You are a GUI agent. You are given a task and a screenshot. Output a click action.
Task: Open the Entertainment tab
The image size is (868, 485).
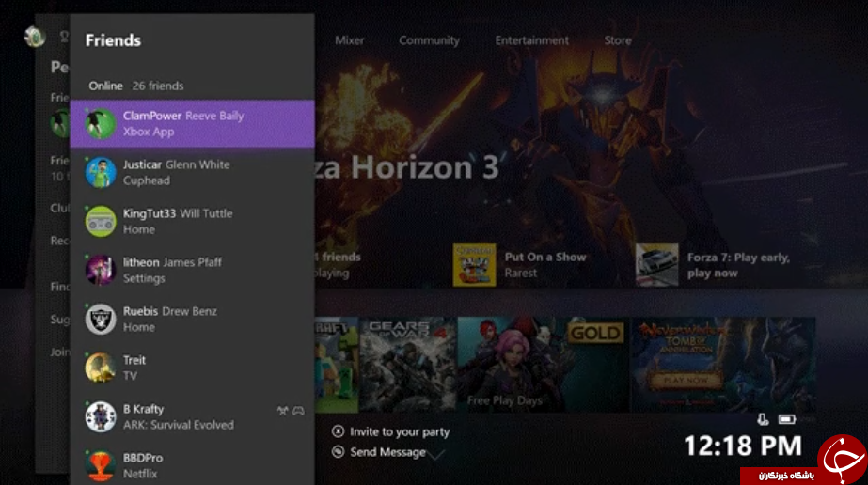[532, 40]
